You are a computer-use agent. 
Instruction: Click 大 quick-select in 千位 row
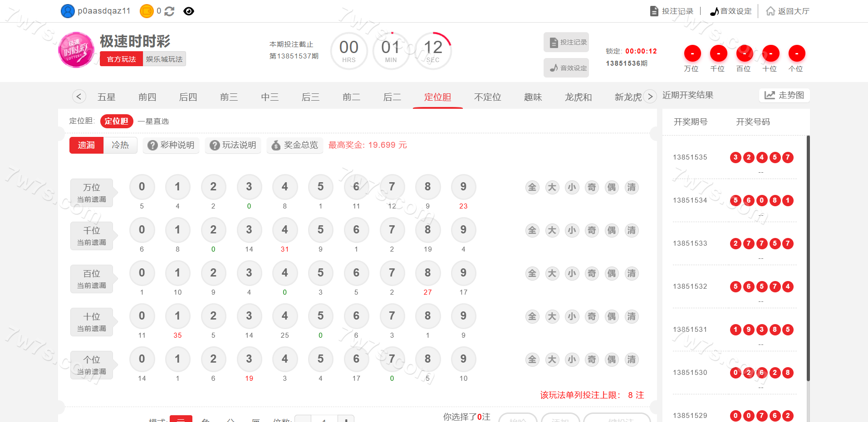(x=552, y=230)
